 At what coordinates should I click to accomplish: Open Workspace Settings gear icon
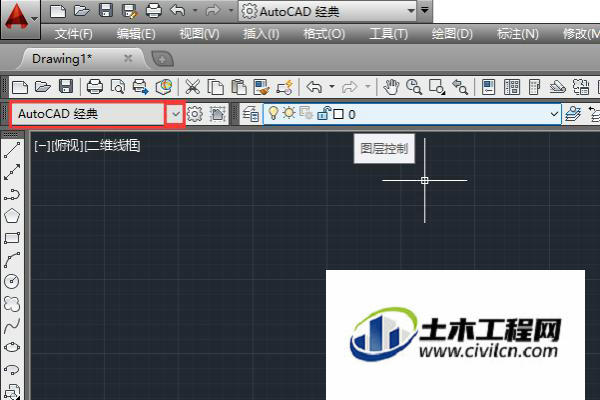tap(195, 114)
